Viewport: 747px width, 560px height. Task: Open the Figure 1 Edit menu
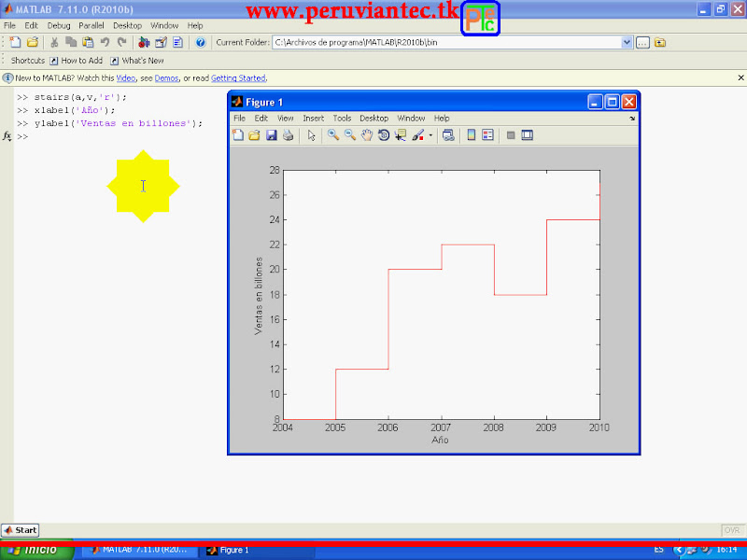(261, 119)
